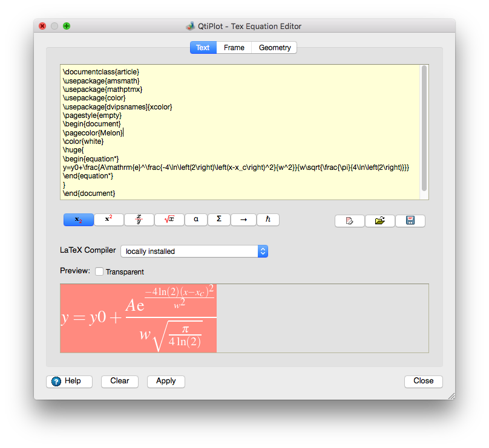489x448 pixels.
Task: Insert a subscript with the x₂ button
Action: click(79, 219)
